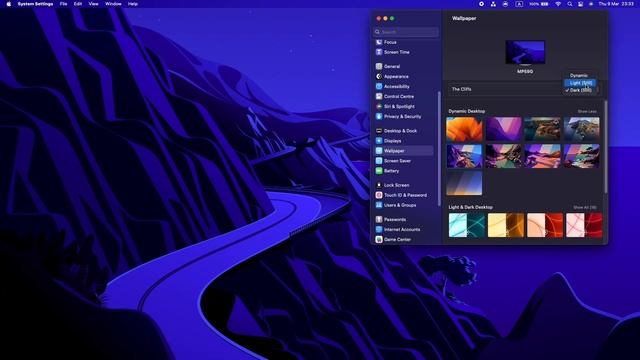
Task: Open the keyboard input source menu
Action: pos(519,4)
